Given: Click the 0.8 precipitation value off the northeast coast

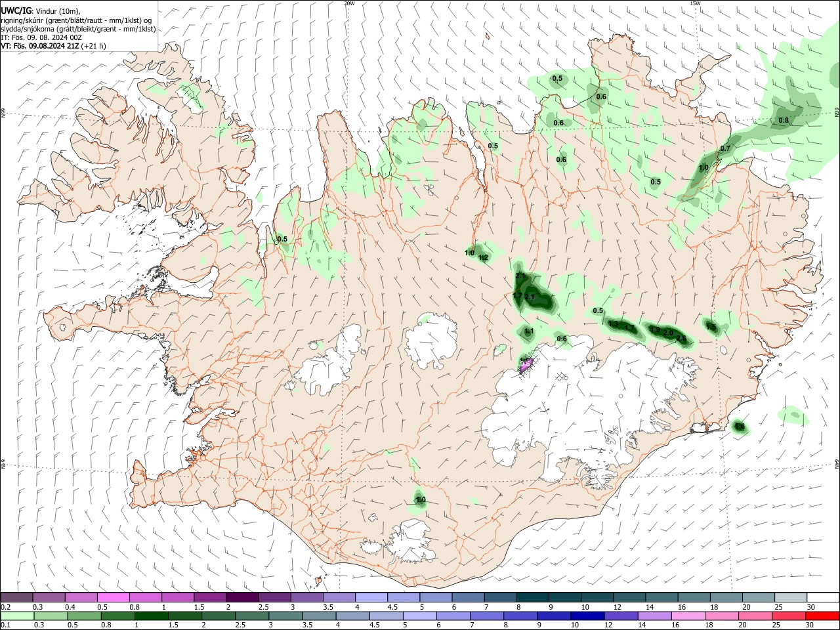Looking at the screenshot, I should pos(784,121).
